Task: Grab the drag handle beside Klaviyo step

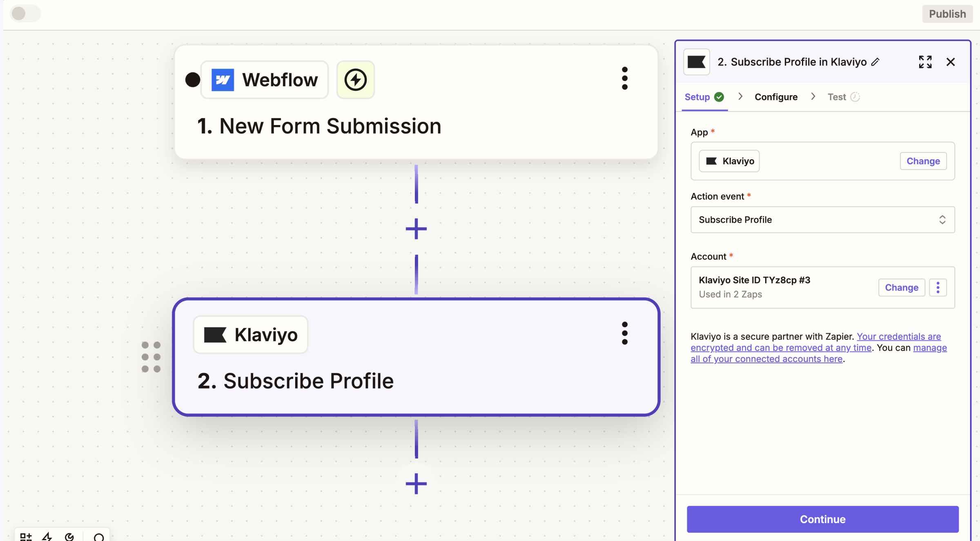Action: click(x=151, y=357)
